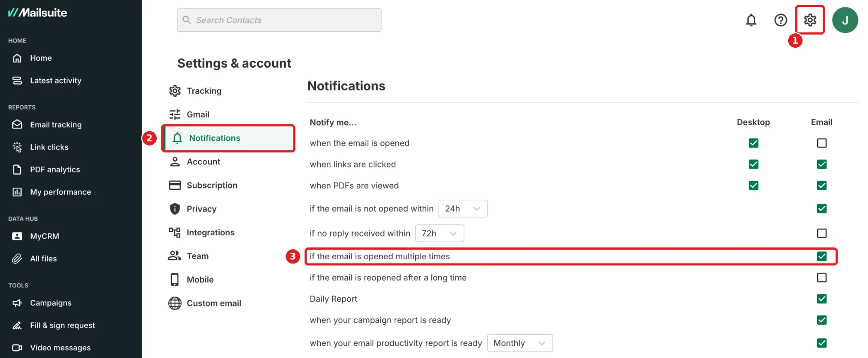Screen dimensions: 868x358
Task: Open the Subscription settings section
Action: click(212, 186)
